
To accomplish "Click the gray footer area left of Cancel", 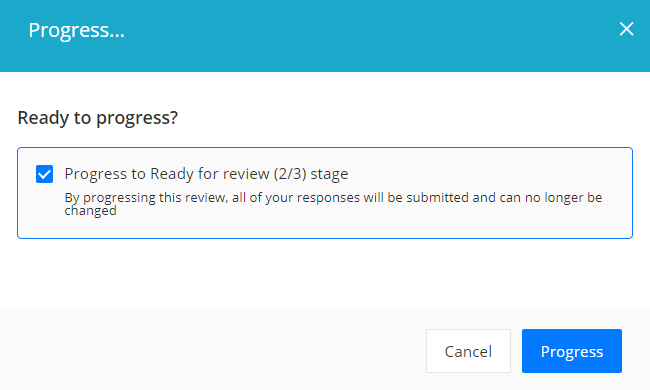I will 207,349.
